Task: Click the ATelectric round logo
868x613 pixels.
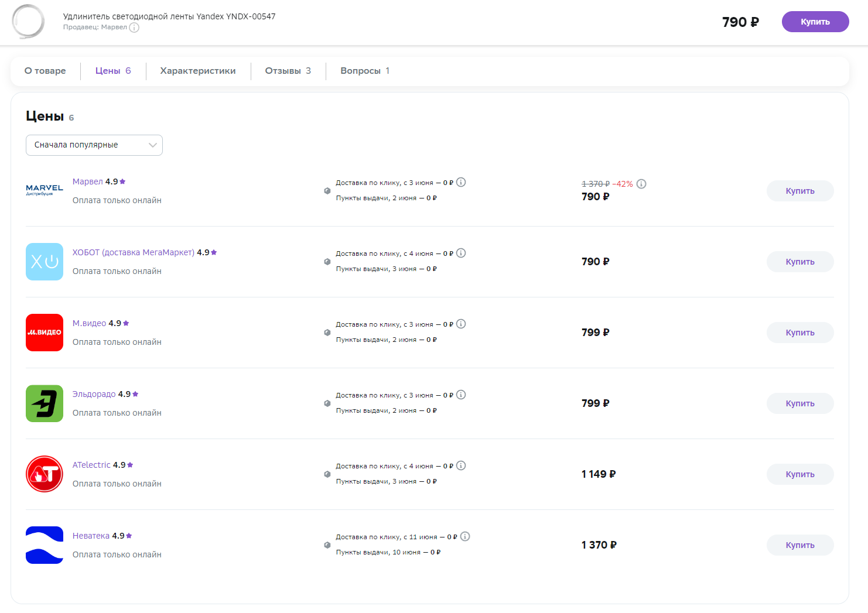Action: click(45, 474)
